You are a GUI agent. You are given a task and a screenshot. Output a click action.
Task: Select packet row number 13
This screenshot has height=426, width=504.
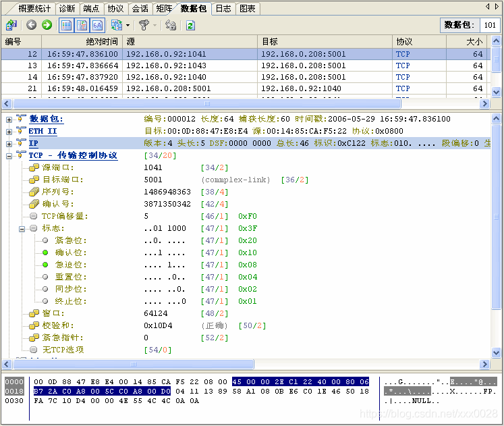246,65
